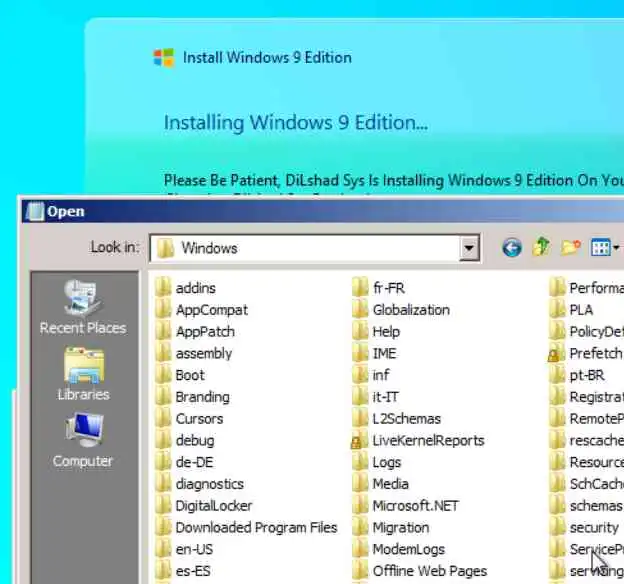
Task: Select the Media folder
Action: [381, 484]
